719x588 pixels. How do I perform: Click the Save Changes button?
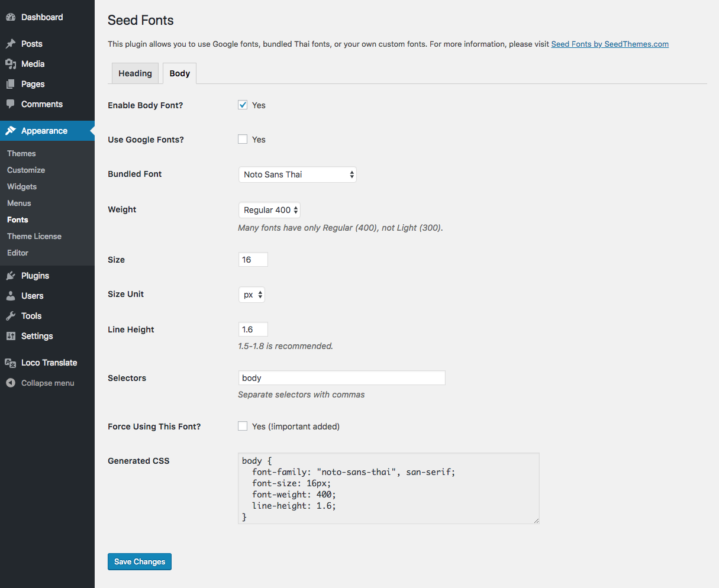(x=140, y=561)
